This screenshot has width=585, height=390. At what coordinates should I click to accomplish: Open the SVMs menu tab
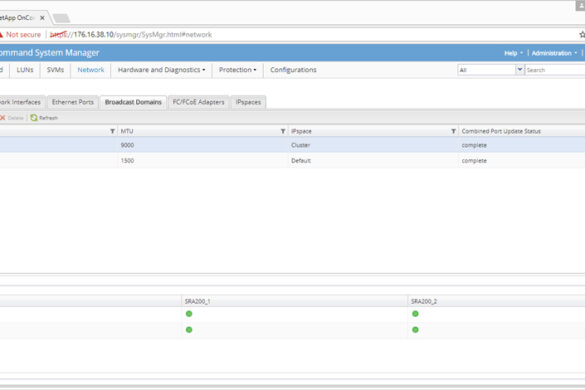tap(55, 70)
